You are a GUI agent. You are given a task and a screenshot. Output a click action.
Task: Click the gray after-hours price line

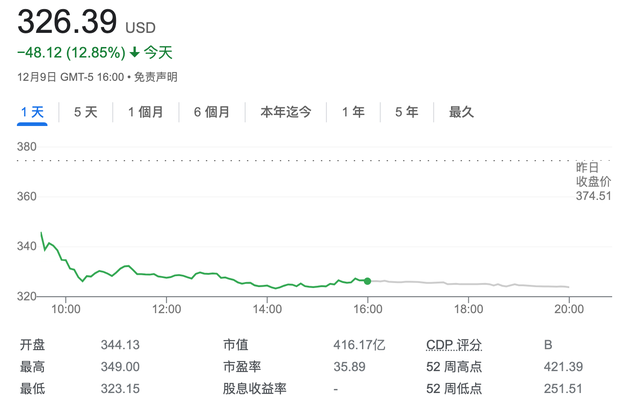click(x=470, y=284)
